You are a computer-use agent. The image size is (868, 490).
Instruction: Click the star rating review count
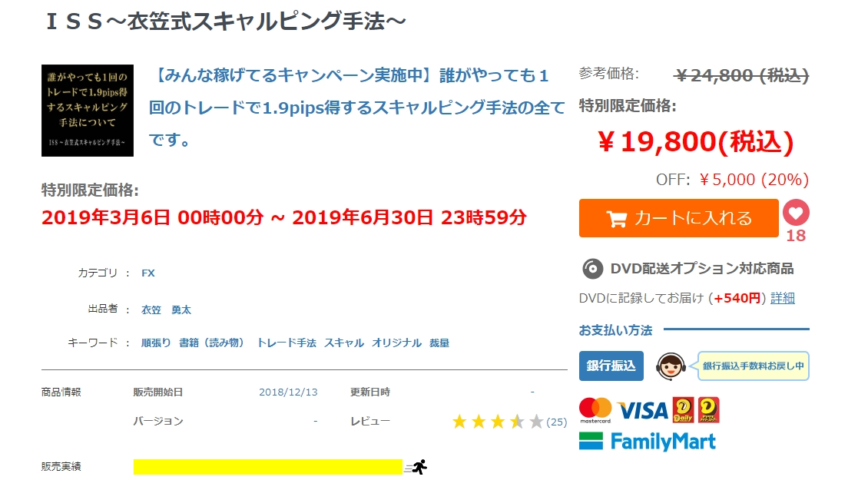click(x=556, y=422)
